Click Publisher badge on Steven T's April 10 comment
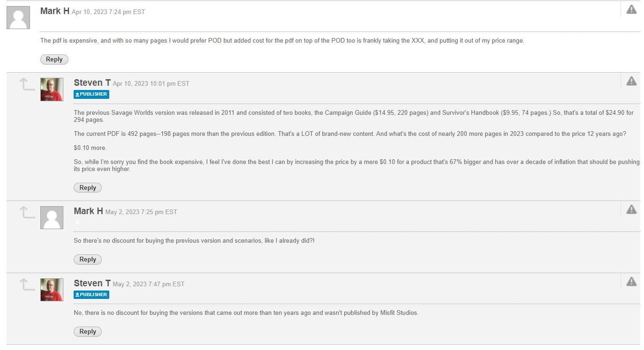 point(91,94)
